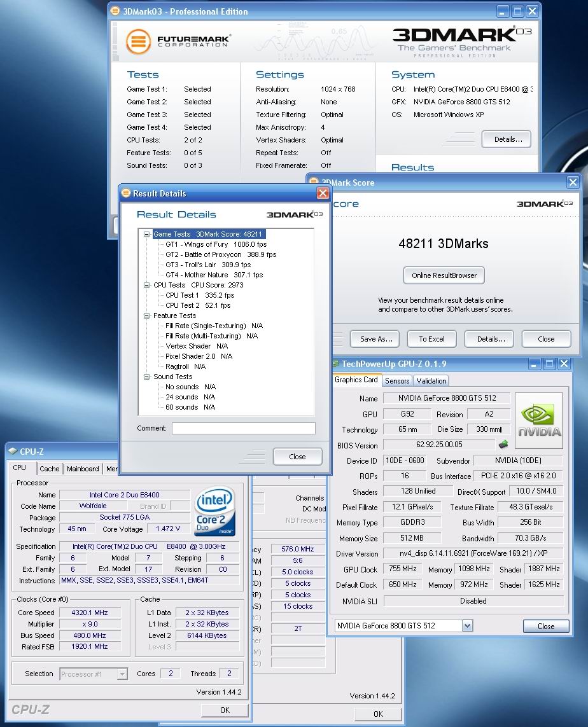Click the 48211 3DMarks score text
This screenshot has height=727, width=588.
[x=444, y=244]
